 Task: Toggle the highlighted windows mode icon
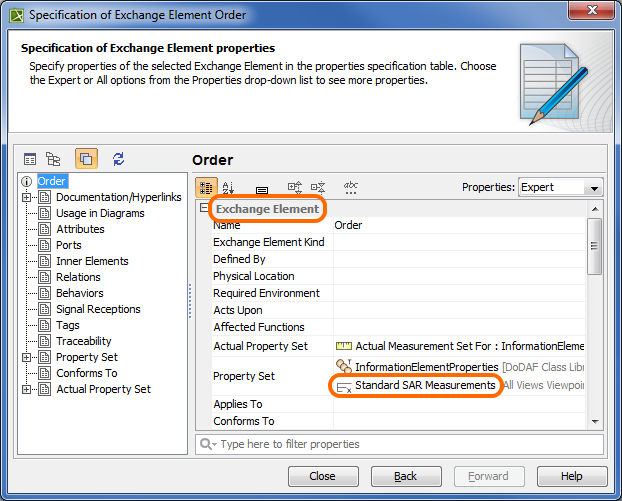tap(86, 159)
